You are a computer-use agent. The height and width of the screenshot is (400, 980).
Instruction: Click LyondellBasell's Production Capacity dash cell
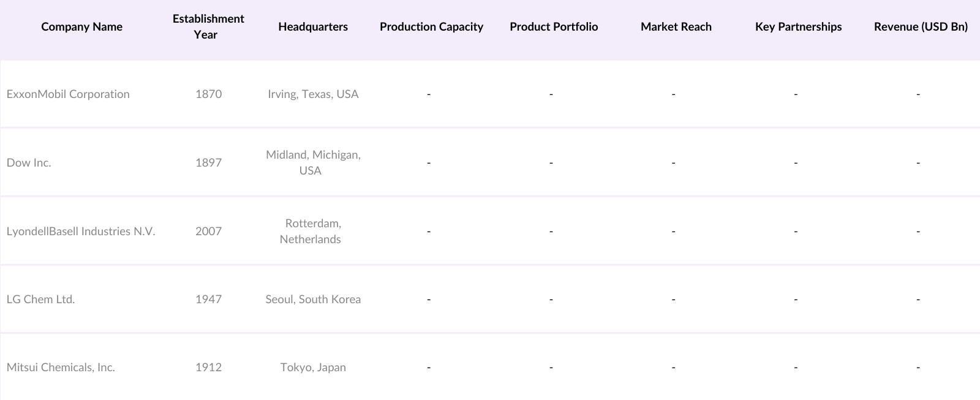(429, 232)
